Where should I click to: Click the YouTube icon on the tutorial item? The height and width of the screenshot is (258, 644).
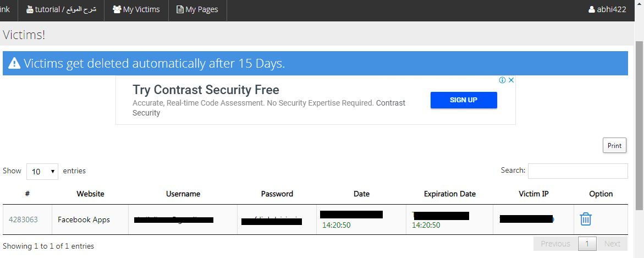tap(30, 9)
